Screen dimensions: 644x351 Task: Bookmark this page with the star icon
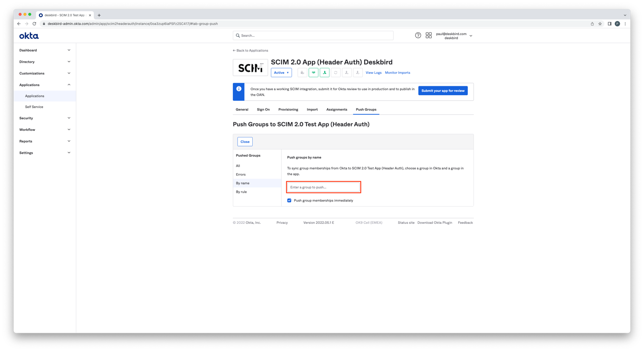pyautogui.click(x=600, y=24)
